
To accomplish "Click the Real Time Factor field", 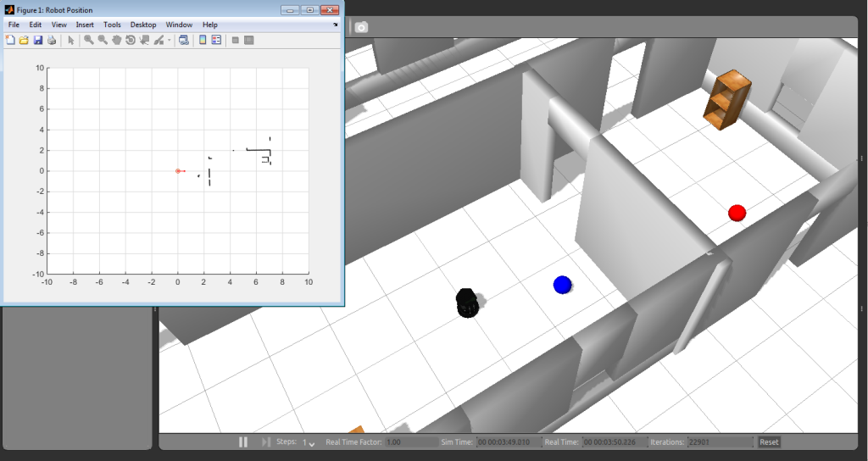I will [412, 442].
